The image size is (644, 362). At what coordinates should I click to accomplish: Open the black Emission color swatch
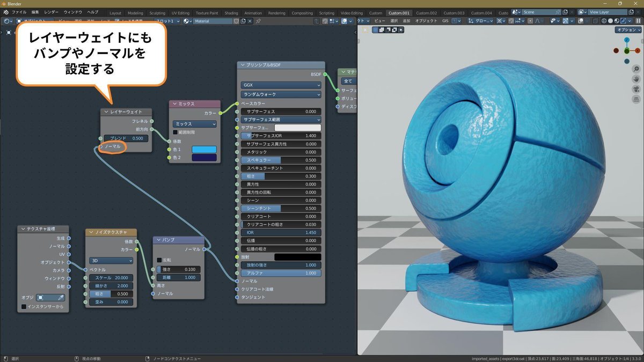(x=298, y=257)
